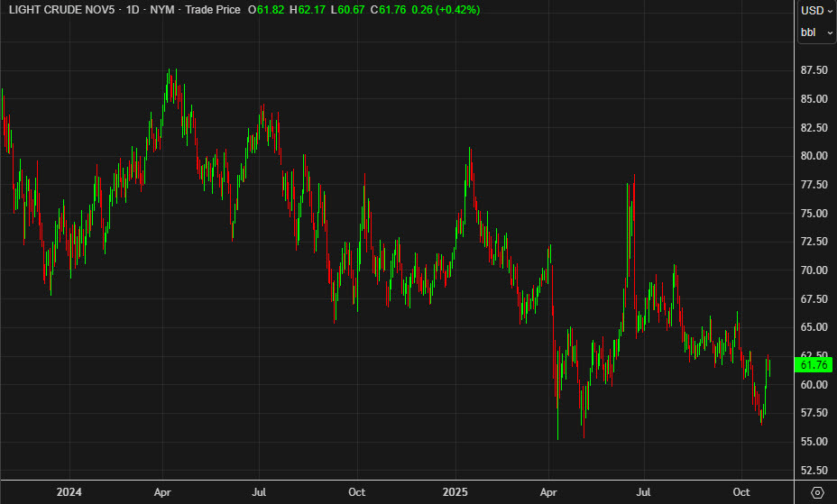Click the 87.50 price axis label

pos(814,70)
